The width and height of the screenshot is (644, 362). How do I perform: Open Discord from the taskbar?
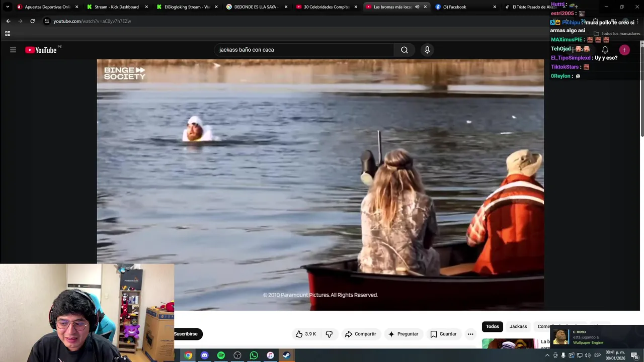tap(204, 355)
